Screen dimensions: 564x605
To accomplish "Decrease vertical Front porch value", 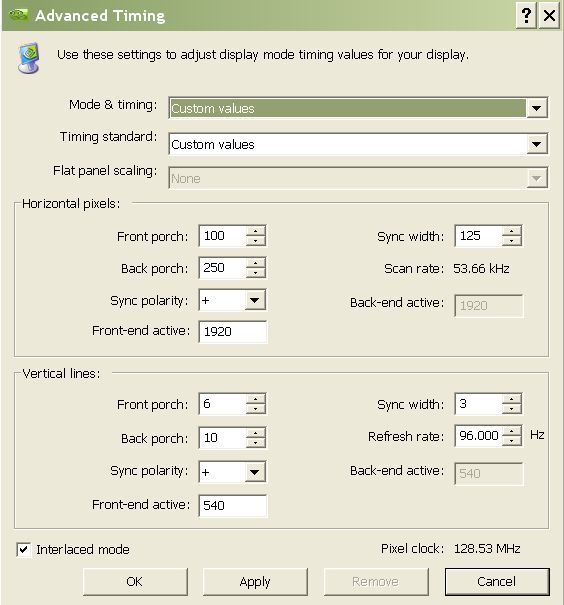I will pos(255,409).
